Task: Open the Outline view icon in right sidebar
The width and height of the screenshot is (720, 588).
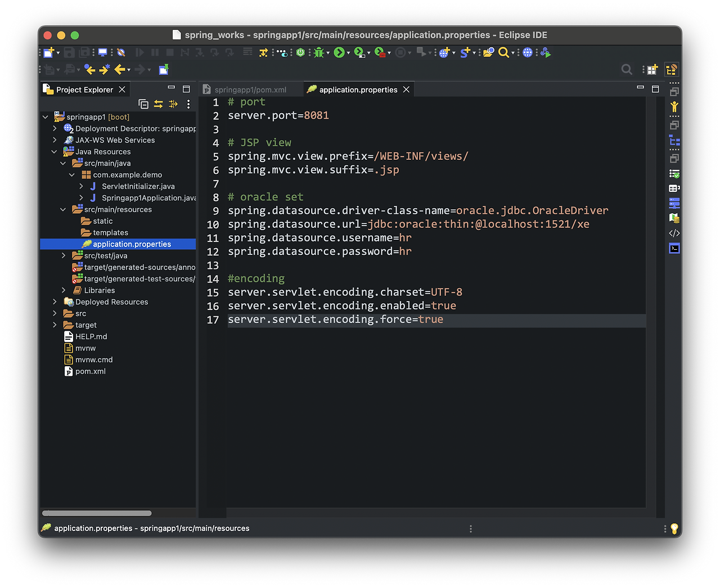Action: 674,141
